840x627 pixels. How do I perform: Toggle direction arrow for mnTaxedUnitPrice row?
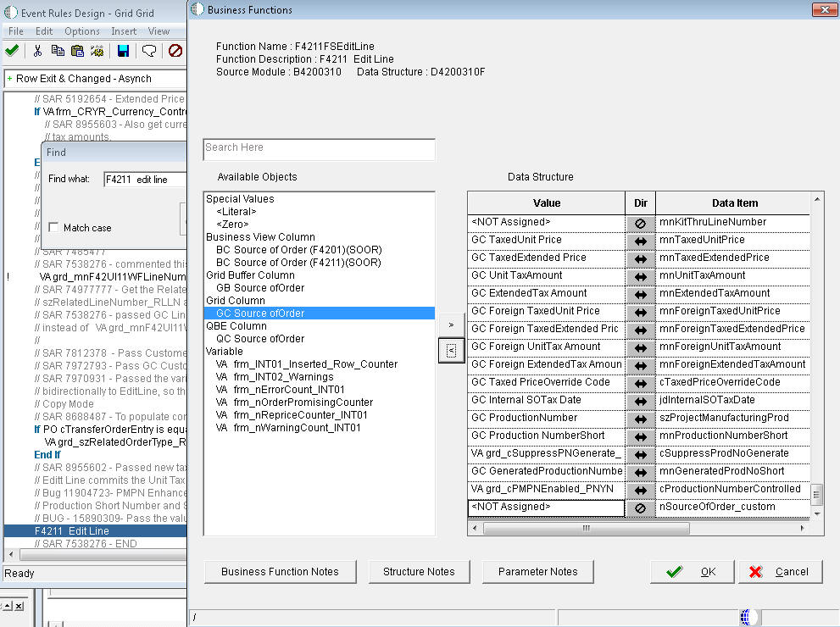(640, 241)
